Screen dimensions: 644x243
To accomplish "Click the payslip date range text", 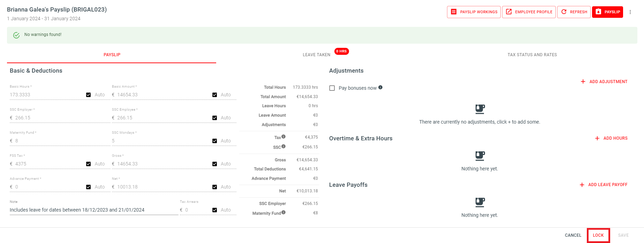I will pos(44,19).
